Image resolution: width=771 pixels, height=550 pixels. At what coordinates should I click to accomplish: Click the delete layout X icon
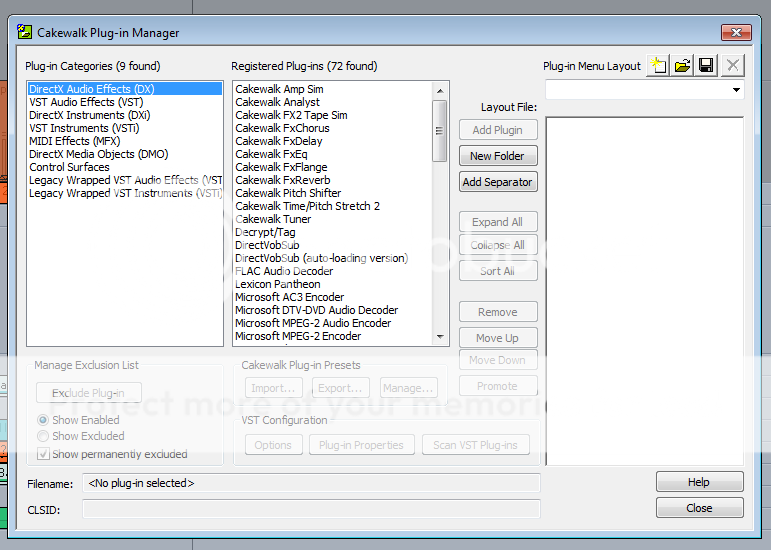click(732, 66)
